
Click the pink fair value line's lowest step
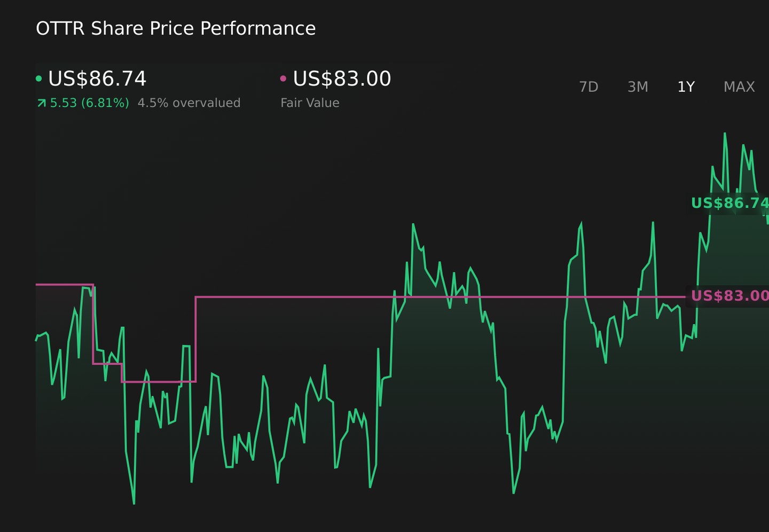coord(159,381)
